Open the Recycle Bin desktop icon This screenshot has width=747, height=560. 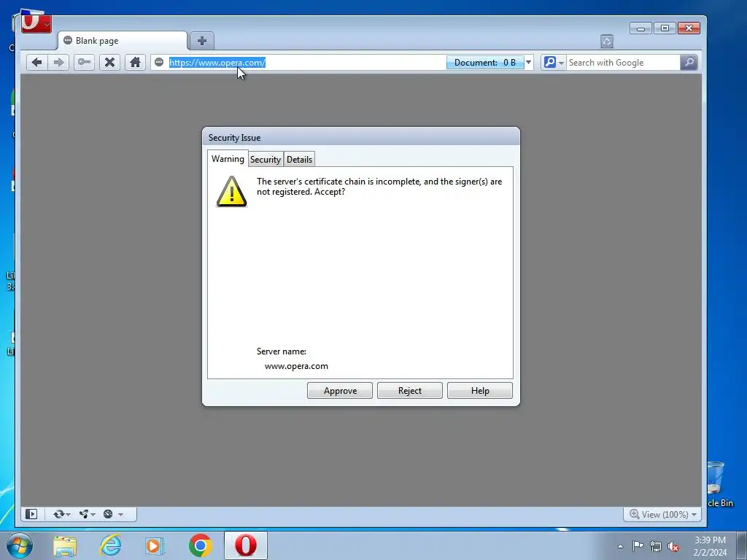coord(719,485)
